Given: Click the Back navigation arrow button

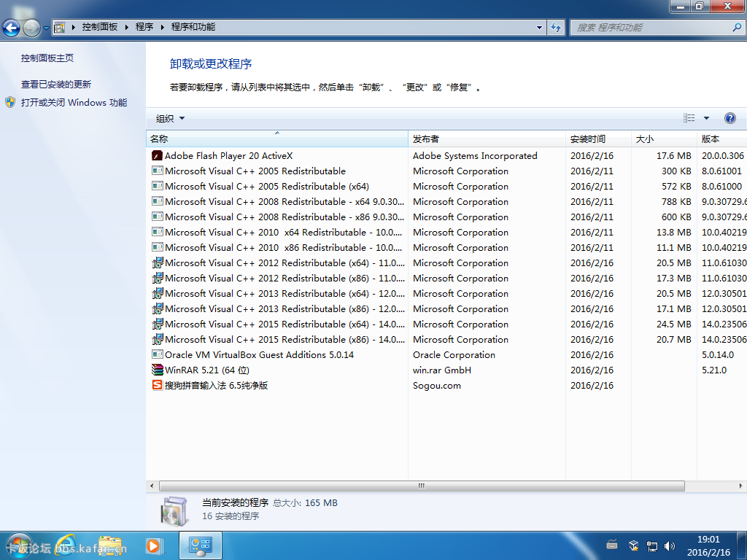Looking at the screenshot, I should tap(12, 28).
